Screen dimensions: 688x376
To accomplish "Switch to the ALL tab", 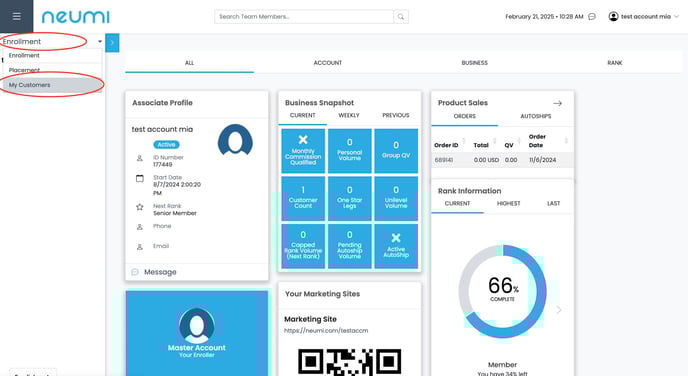I will (189, 63).
